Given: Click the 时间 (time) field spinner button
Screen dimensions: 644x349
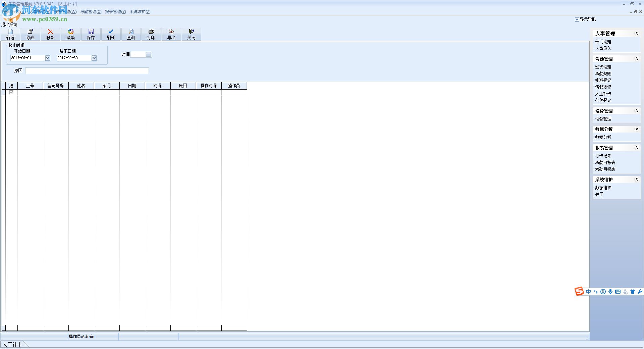Looking at the screenshot, I should pos(148,54).
